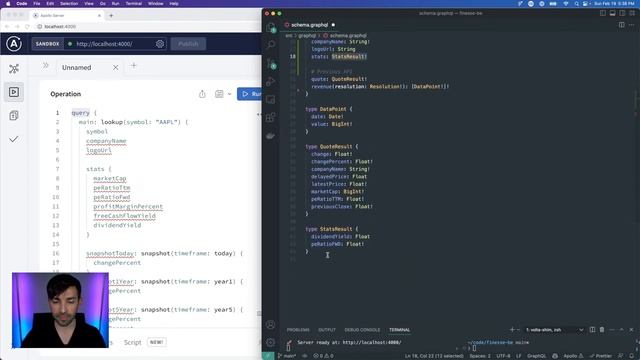Open the Selection menu in macOS menu bar

coord(69,4)
